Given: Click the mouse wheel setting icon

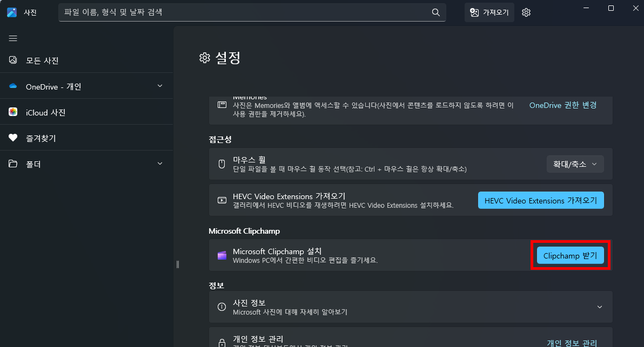Looking at the screenshot, I should pos(222,164).
